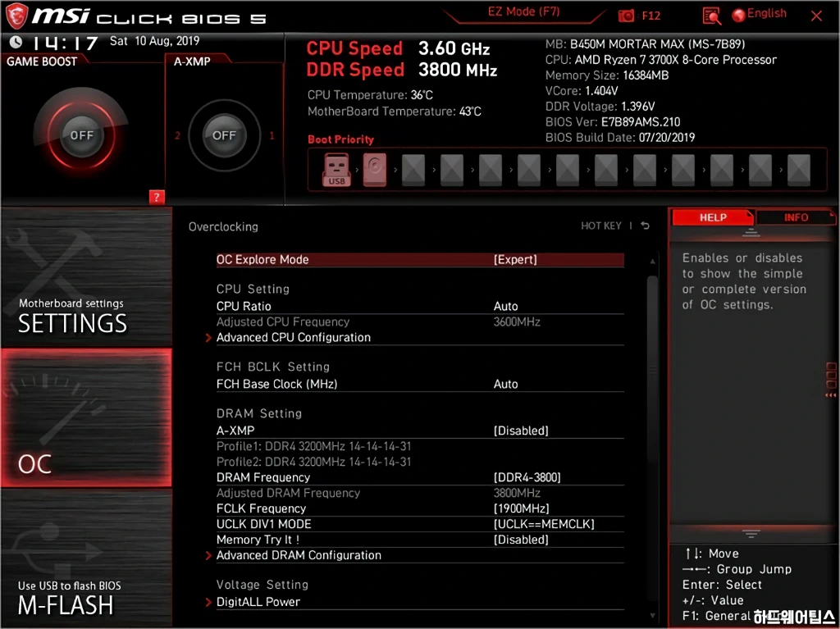Click the Adjusted CPU Frequency row

click(x=420, y=322)
